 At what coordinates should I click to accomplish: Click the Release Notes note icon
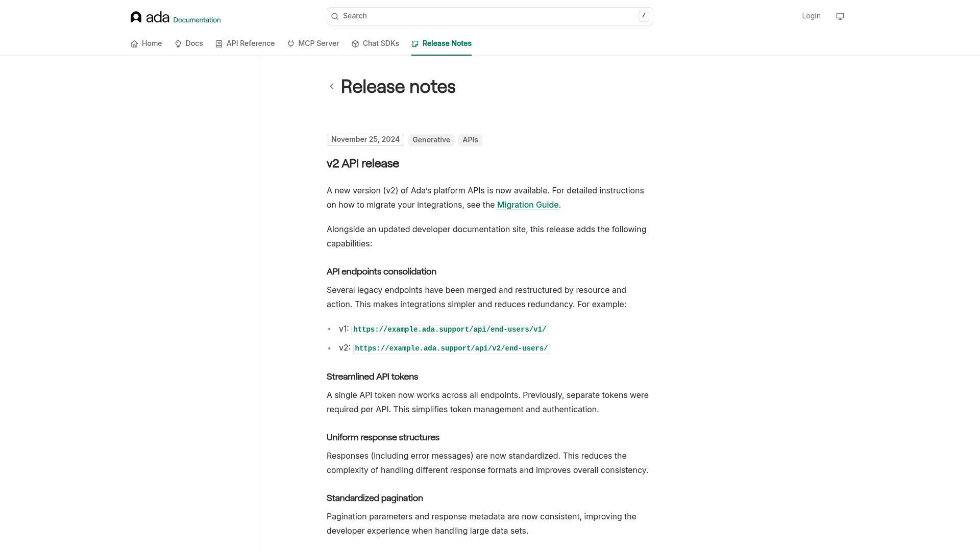(415, 44)
